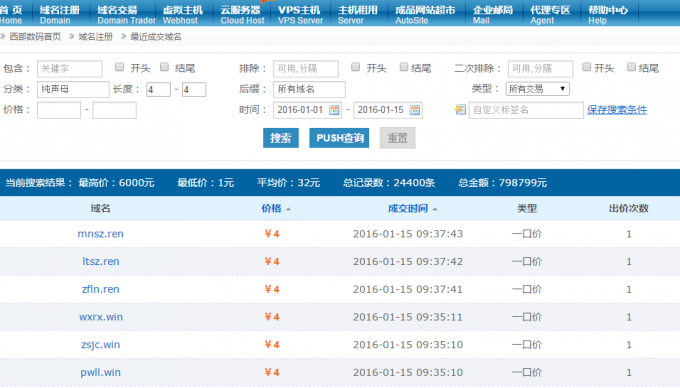Click the 保存搜索条件 link
680x388 pixels.
(x=617, y=110)
